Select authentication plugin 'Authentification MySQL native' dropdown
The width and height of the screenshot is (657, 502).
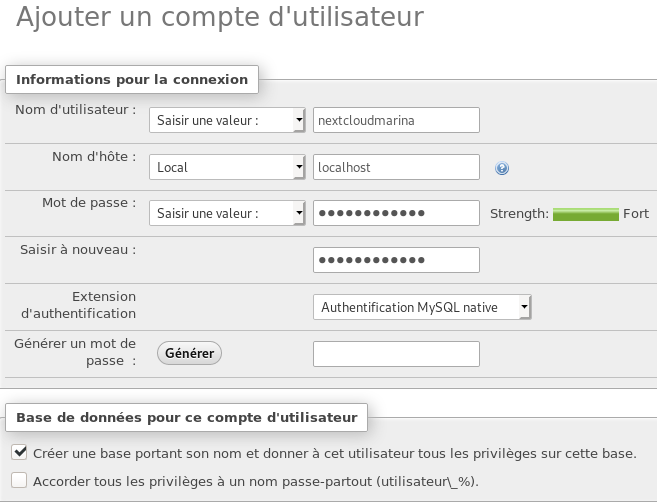click(421, 308)
